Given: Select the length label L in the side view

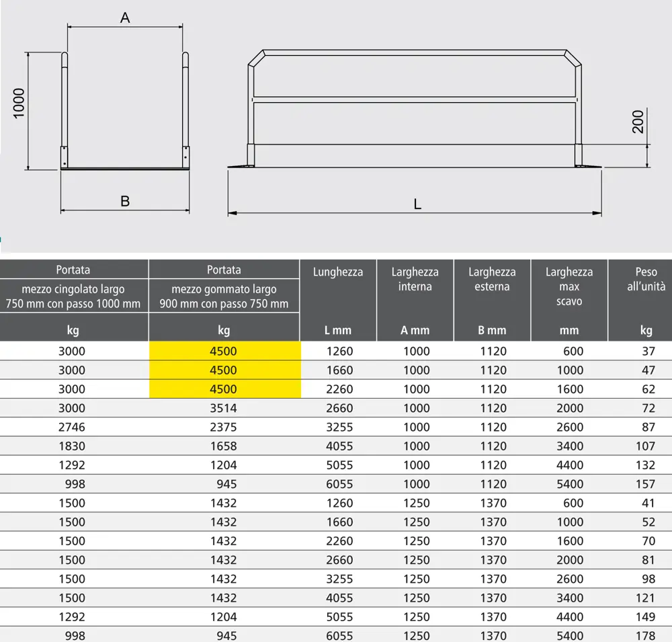Looking at the screenshot, I should click(417, 205).
